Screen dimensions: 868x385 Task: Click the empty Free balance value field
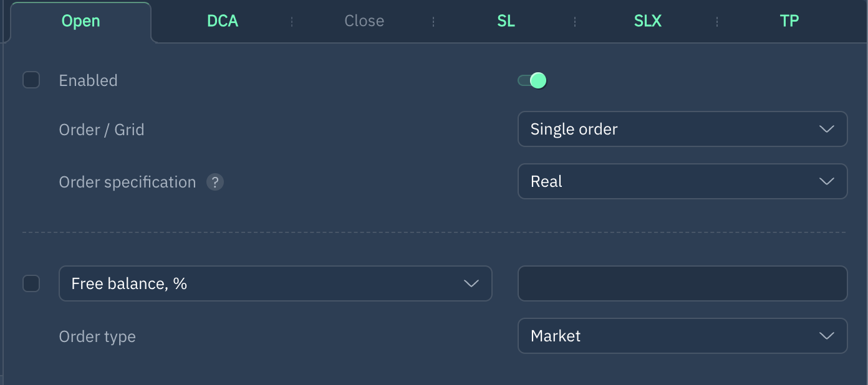tap(682, 284)
